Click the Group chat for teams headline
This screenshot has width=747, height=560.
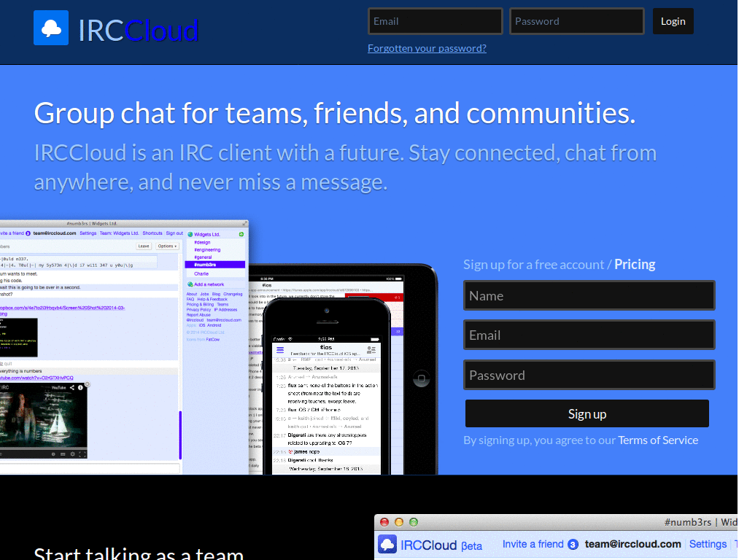334,113
